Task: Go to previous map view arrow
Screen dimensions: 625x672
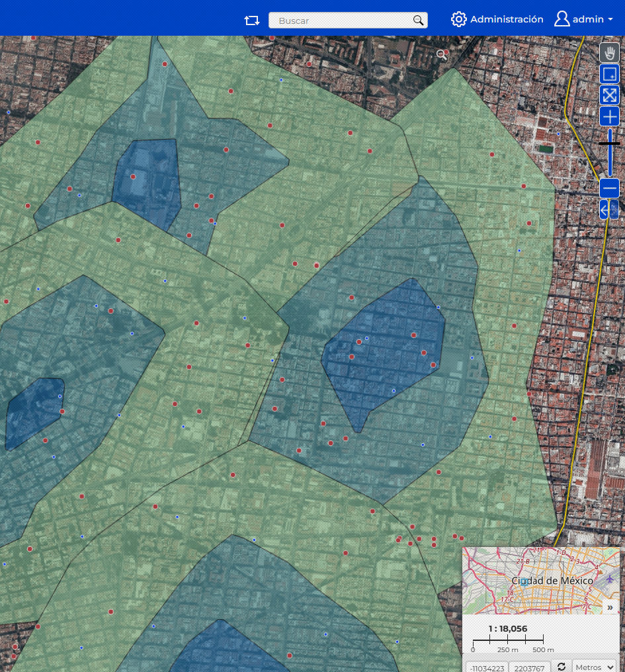Action: click(x=604, y=210)
